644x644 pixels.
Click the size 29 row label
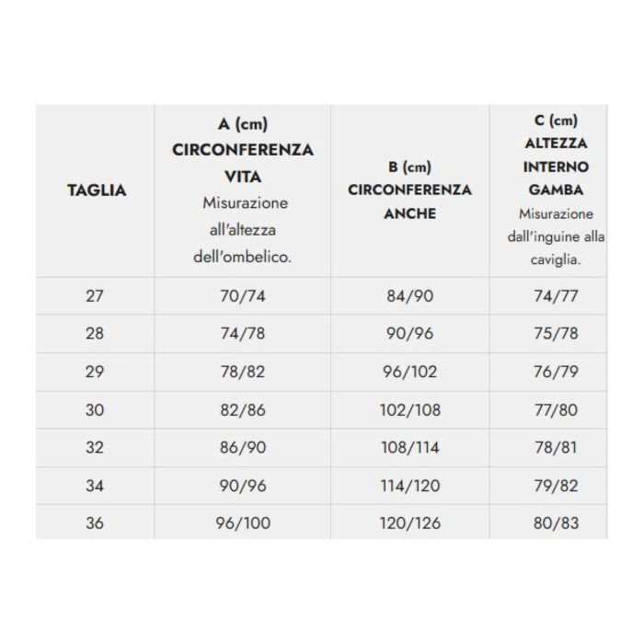[x=95, y=372]
